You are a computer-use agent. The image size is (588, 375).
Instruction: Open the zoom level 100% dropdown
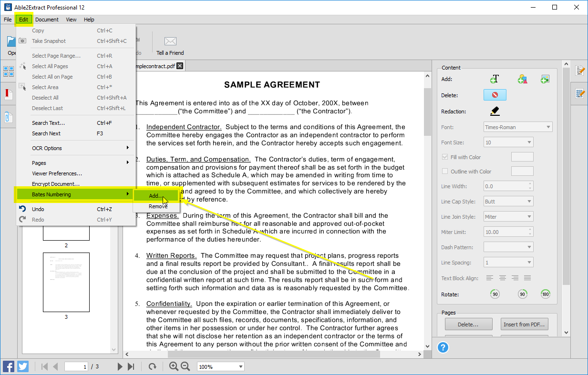pyautogui.click(x=221, y=366)
